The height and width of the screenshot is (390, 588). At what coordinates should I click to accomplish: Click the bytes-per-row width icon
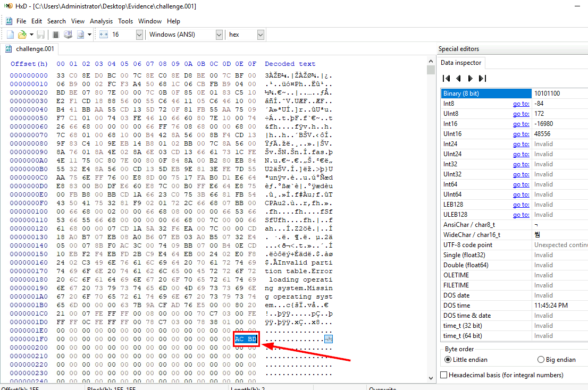coord(104,35)
